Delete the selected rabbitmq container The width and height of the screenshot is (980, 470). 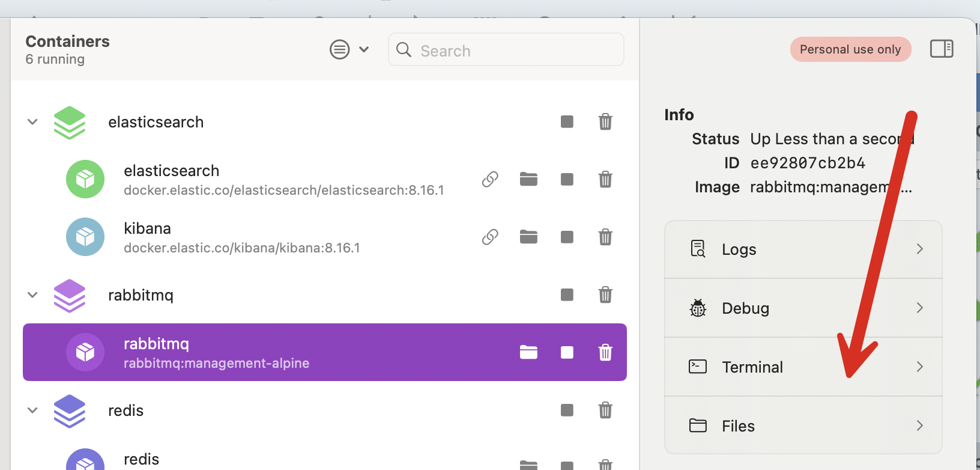605,353
